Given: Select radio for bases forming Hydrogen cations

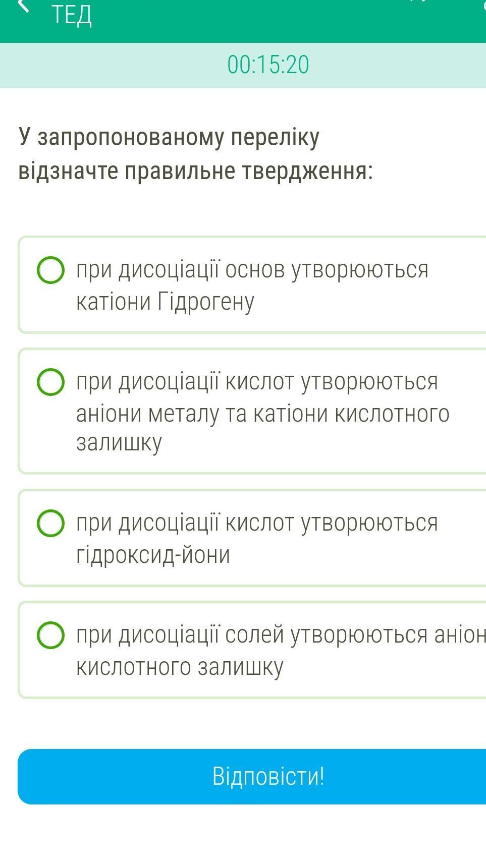Looking at the screenshot, I should click(50, 270).
